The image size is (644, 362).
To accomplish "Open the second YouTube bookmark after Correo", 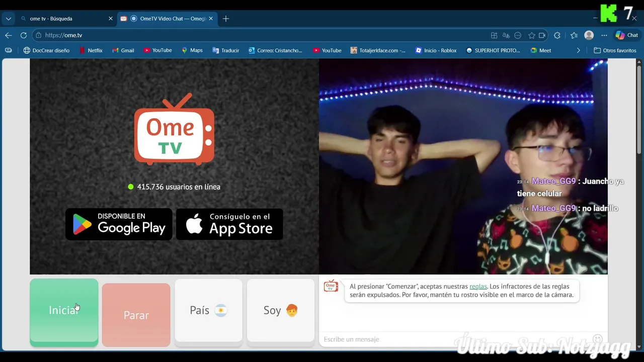I will (x=327, y=50).
